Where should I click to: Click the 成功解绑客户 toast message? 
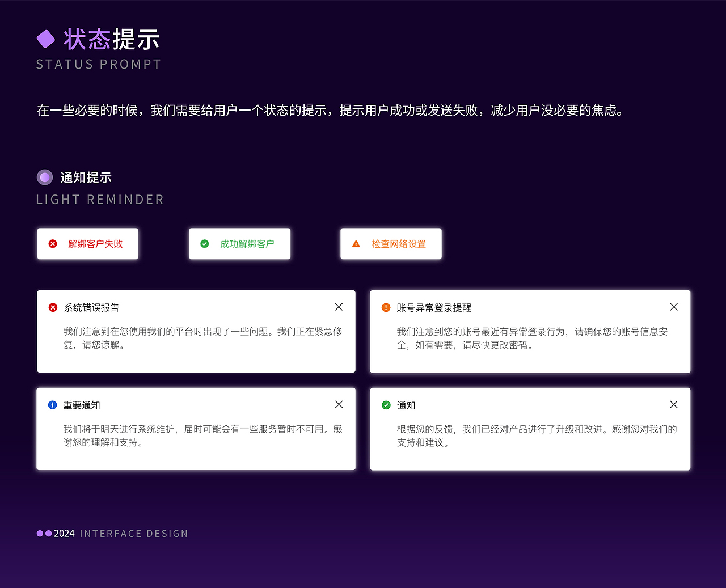[246, 243]
